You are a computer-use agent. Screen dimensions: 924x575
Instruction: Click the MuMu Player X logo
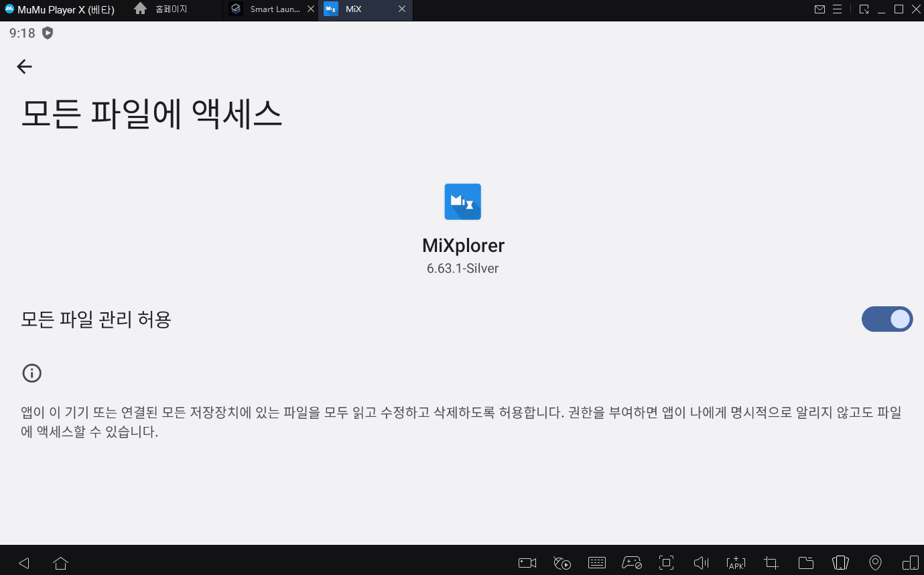[x=9, y=9]
